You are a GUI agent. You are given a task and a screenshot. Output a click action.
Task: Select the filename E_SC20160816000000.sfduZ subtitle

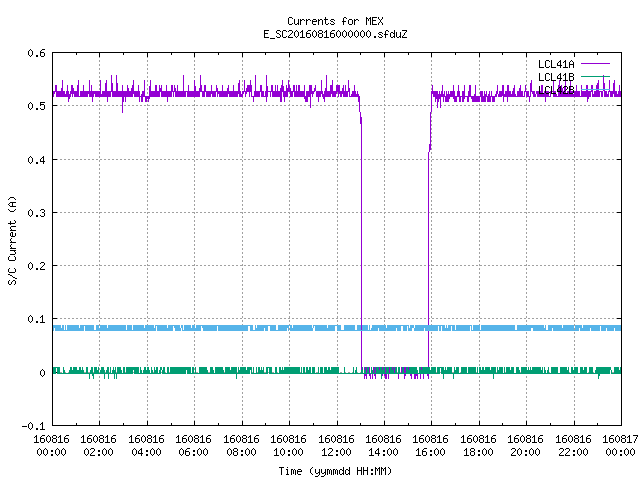[x=335, y=34]
